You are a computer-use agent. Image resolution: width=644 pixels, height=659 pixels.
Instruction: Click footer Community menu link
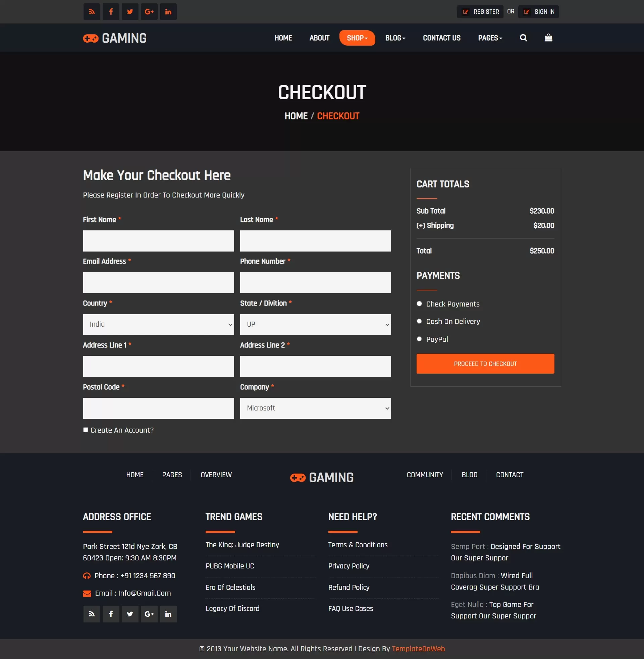(x=425, y=475)
